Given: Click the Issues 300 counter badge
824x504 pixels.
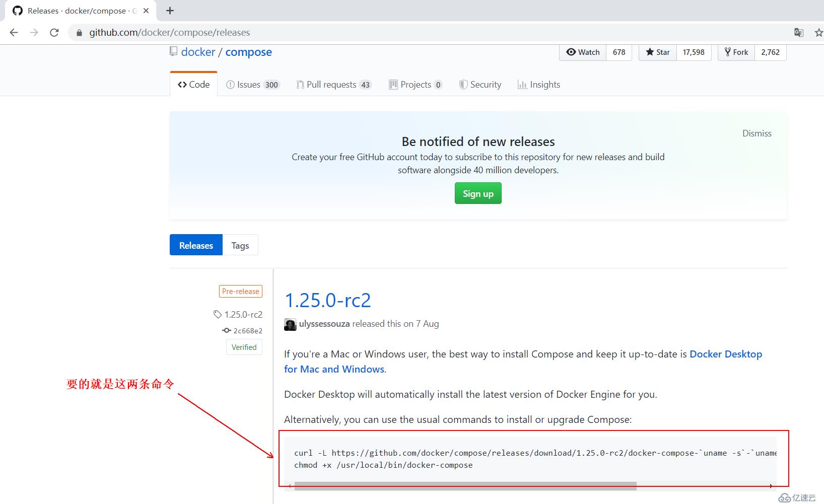Looking at the screenshot, I should pyautogui.click(x=271, y=85).
